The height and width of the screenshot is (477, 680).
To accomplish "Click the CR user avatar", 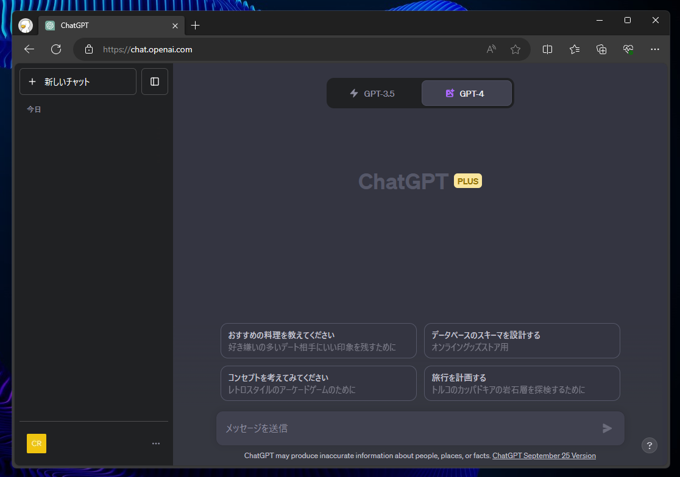I will coord(36,444).
